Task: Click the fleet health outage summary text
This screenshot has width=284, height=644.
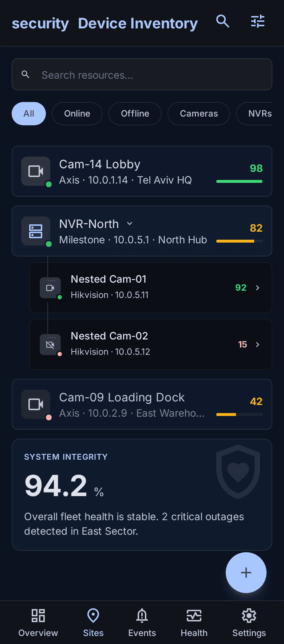Action: (134, 524)
